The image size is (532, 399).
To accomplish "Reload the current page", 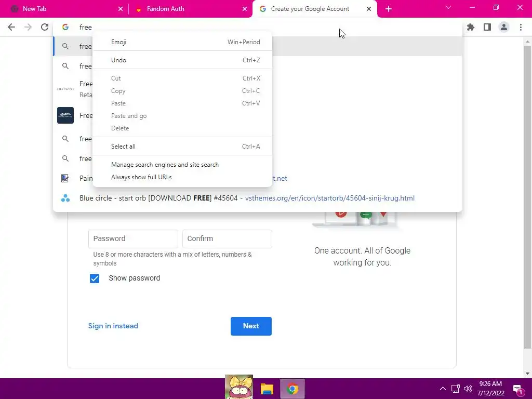I will point(45,27).
